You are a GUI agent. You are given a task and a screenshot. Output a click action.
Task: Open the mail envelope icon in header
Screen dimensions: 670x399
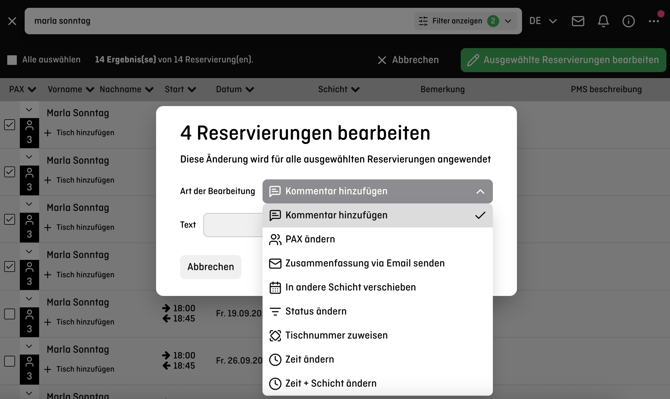(578, 21)
